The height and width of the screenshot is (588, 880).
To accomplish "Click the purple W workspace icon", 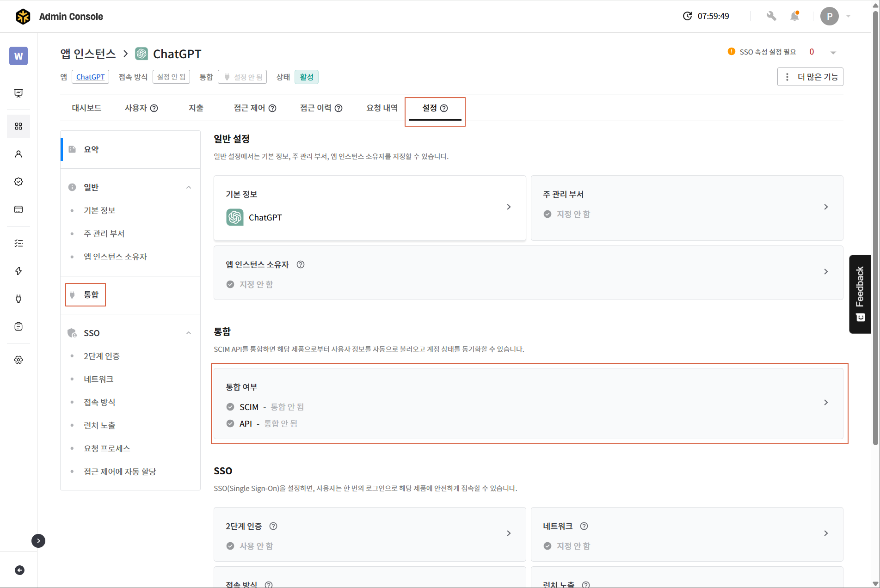I will click(18, 56).
